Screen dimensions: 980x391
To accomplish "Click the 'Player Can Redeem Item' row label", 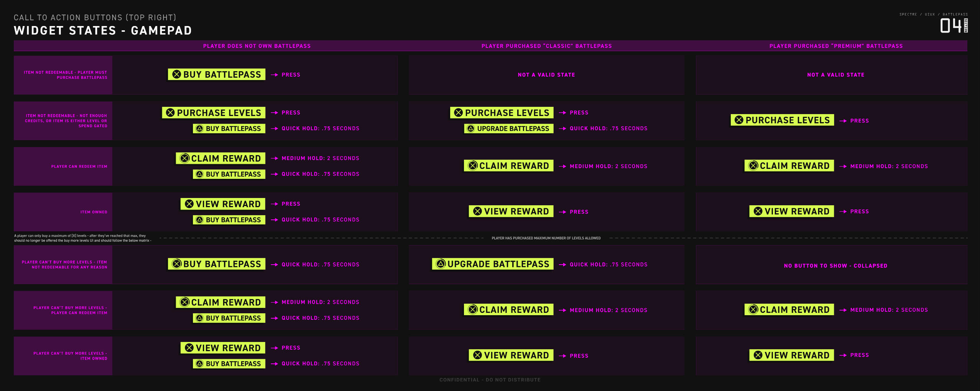I will coord(79,167).
